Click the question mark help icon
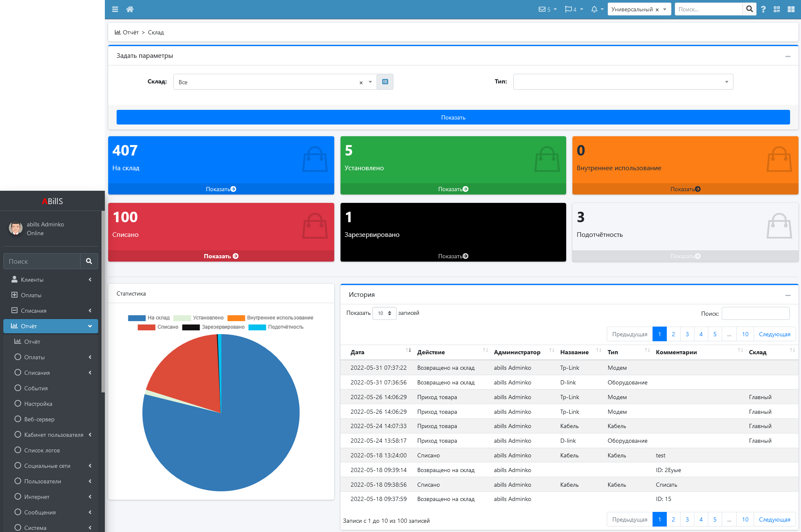801x532 pixels. click(x=763, y=9)
